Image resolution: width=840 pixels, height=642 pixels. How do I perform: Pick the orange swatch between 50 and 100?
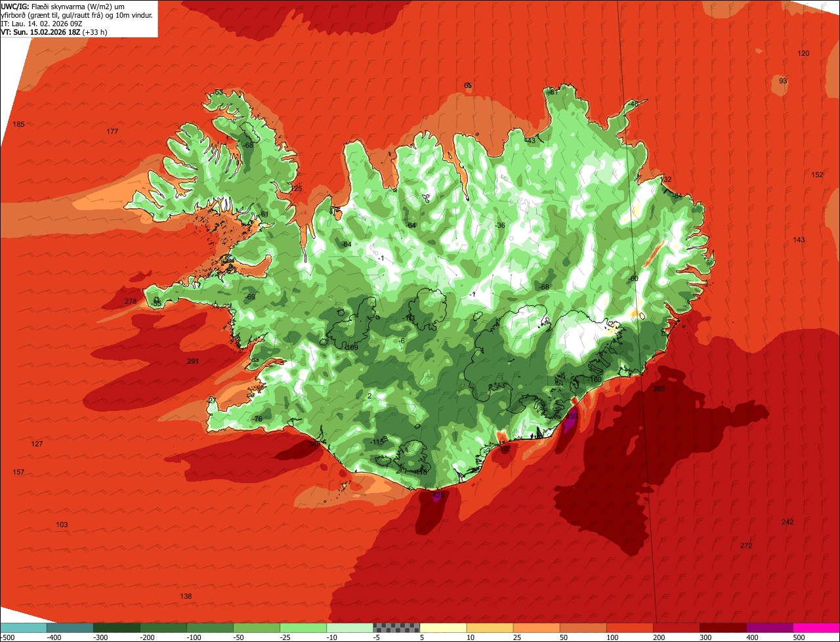(583, 628)
